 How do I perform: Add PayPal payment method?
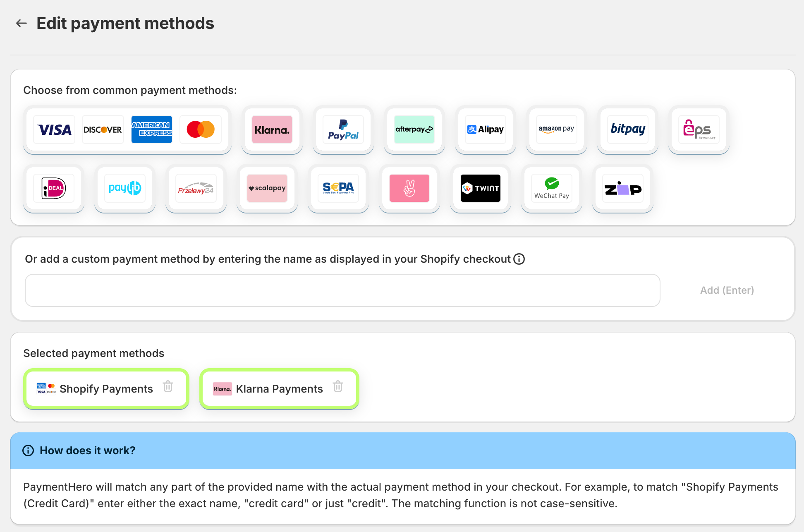[x=343, y=129]
